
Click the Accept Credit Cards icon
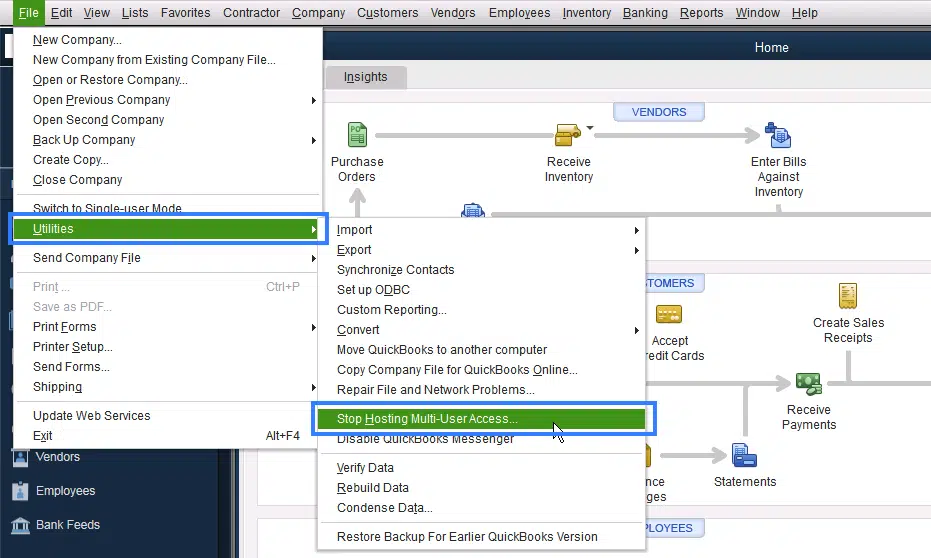click(669, 314)
